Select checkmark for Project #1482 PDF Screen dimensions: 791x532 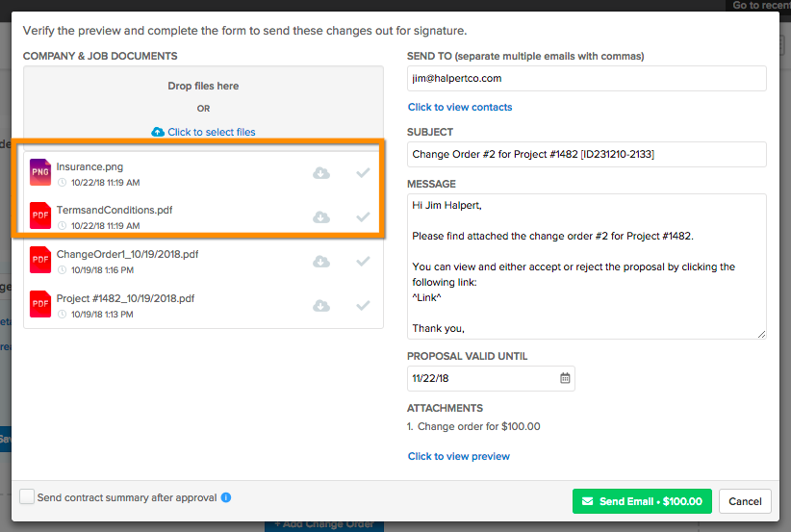coord(363,306)
